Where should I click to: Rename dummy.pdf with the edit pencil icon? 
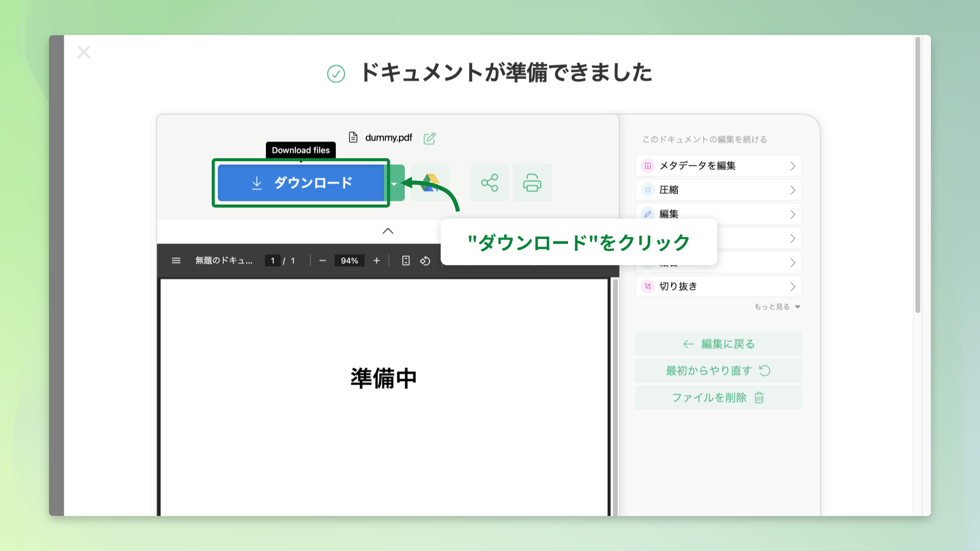click(430, 138)
